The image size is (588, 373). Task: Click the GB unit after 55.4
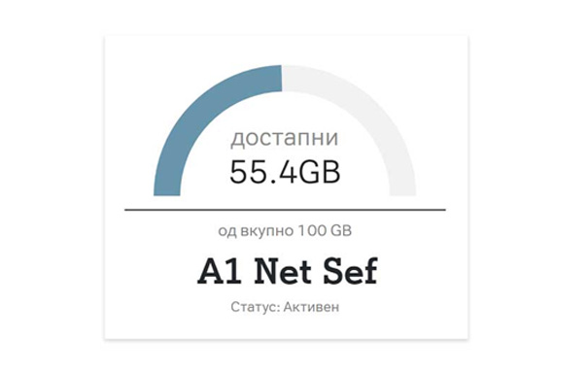click(x=319, y=172)
